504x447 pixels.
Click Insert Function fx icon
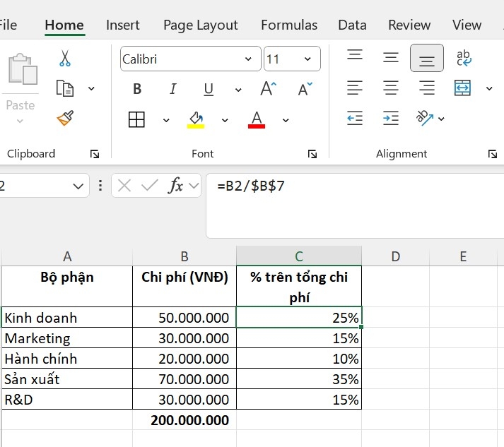(175, 186)
